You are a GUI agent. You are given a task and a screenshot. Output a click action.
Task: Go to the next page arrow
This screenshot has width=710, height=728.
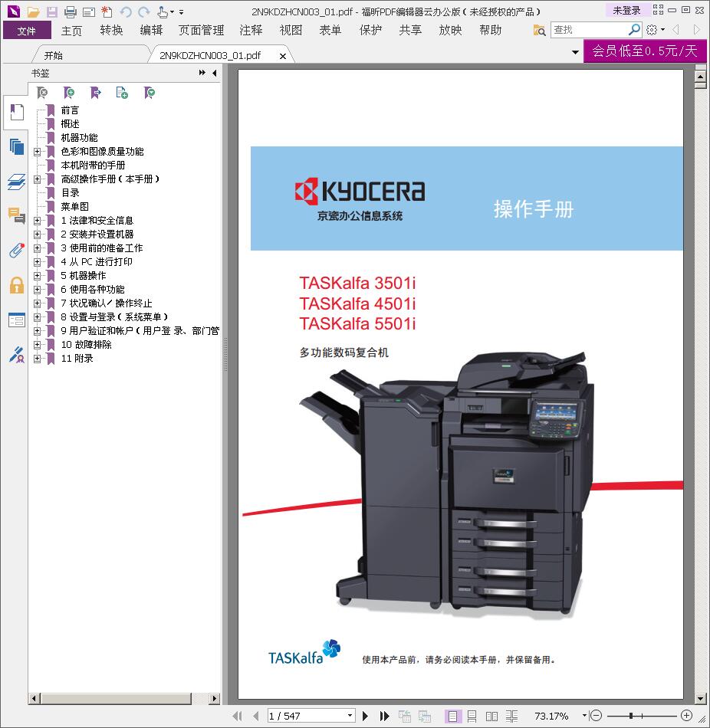coord(365,716)
